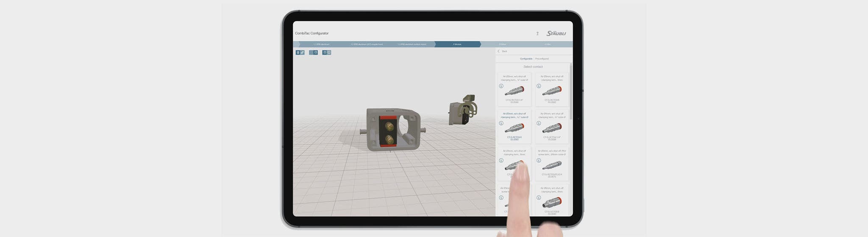Show info for CT-S-RCT03/1/4" contact
Screen dimensions: 868x237
[x=501, y=86]
